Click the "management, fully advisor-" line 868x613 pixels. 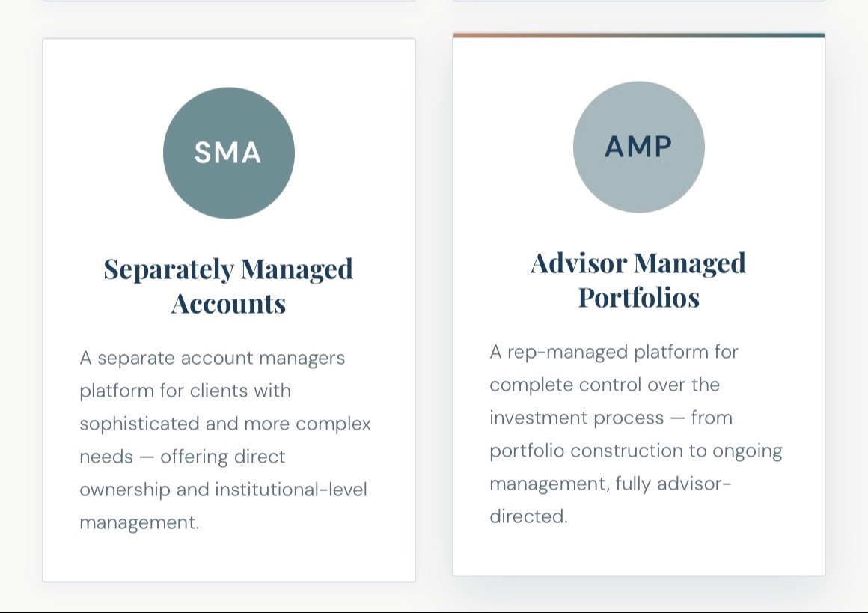pyautogui.click(x=610, y=484)
